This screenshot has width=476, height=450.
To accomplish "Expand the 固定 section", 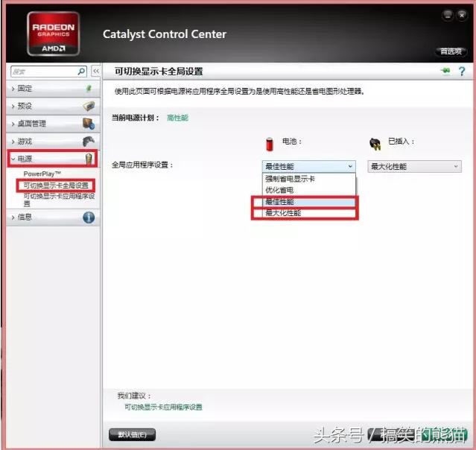I will [x=53, y=89].
